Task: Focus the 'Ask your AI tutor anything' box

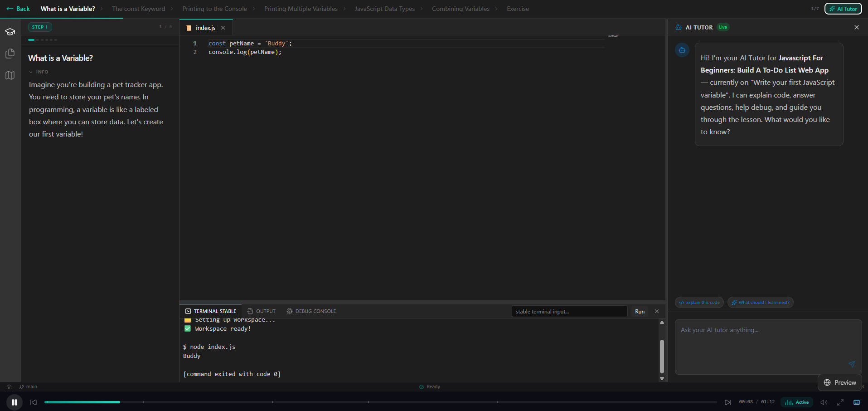Action: click(x=768, y=347)
